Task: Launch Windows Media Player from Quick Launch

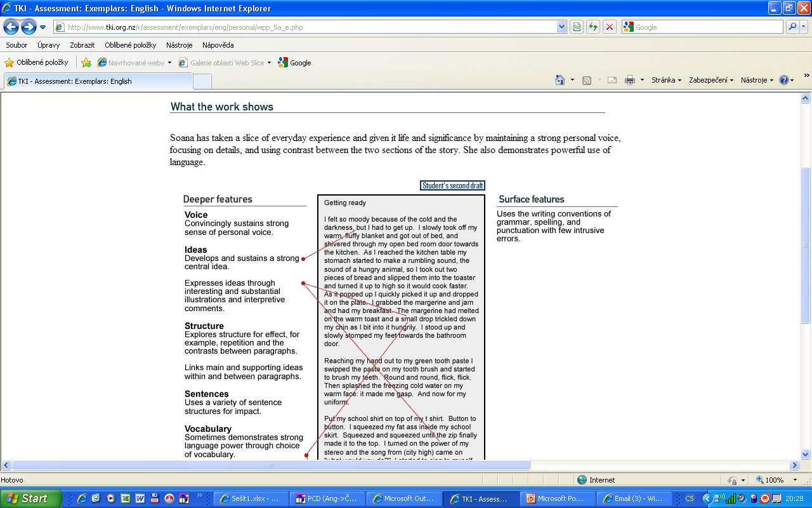Action: click(x=111, y=498)
